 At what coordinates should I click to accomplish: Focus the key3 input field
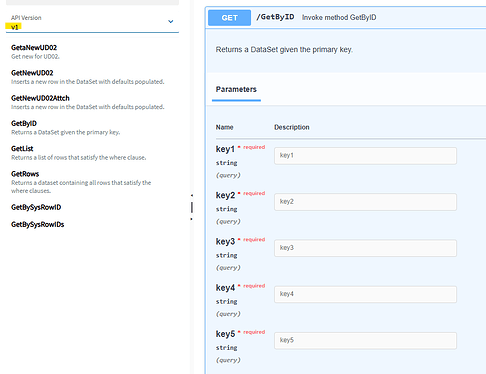click(x=365, y=248)
